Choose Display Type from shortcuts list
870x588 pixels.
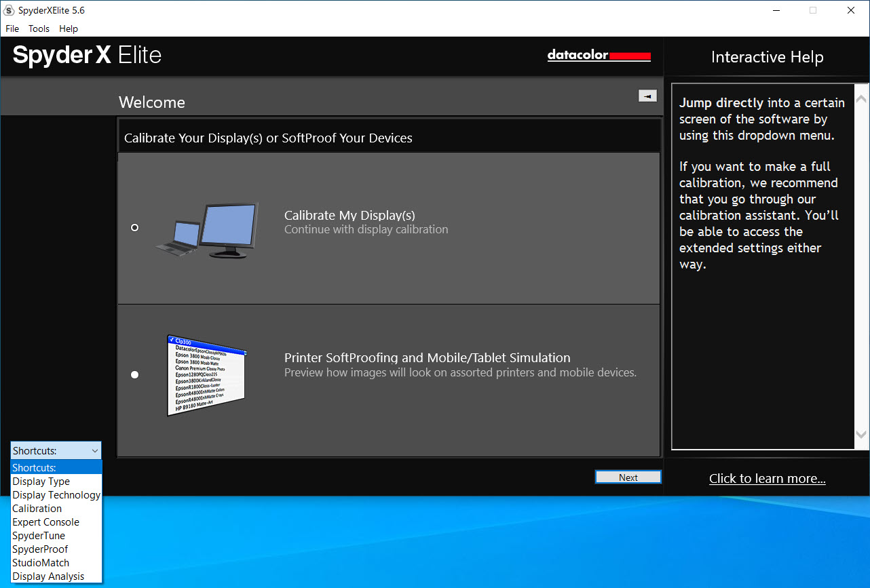click(56, 481)
